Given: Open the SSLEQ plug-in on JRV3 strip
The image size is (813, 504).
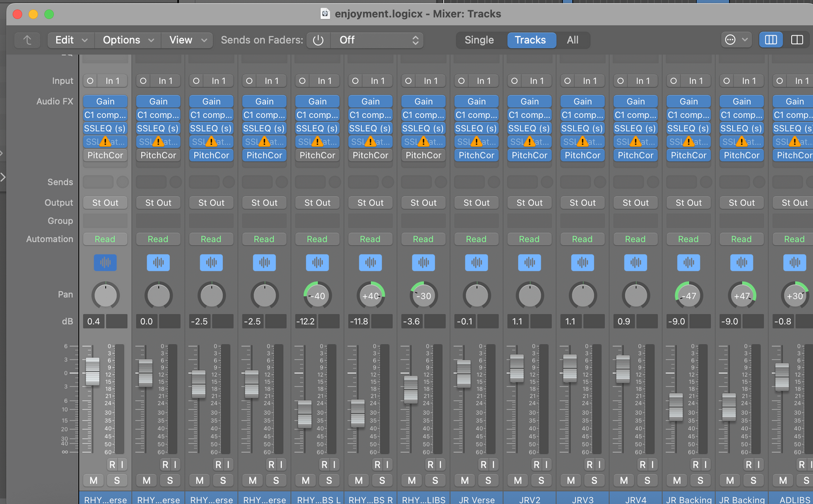Looking at the screenshot, I should pos(582,128).
